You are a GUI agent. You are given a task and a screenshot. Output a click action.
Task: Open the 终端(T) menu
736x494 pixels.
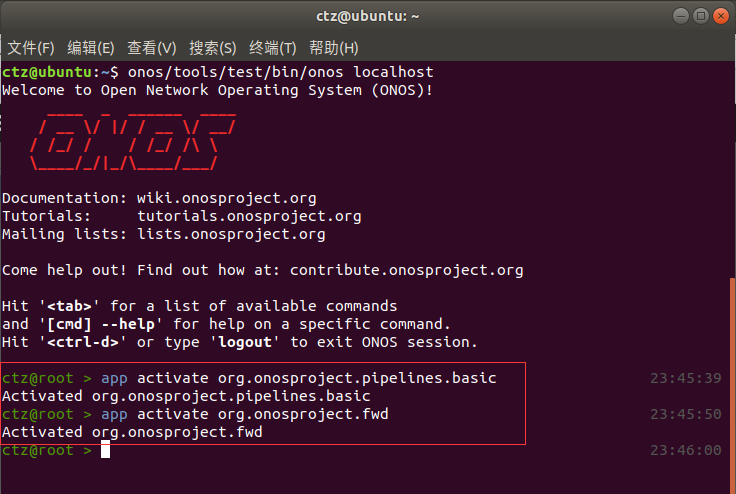pyautogui.click(x=273, y=48)
